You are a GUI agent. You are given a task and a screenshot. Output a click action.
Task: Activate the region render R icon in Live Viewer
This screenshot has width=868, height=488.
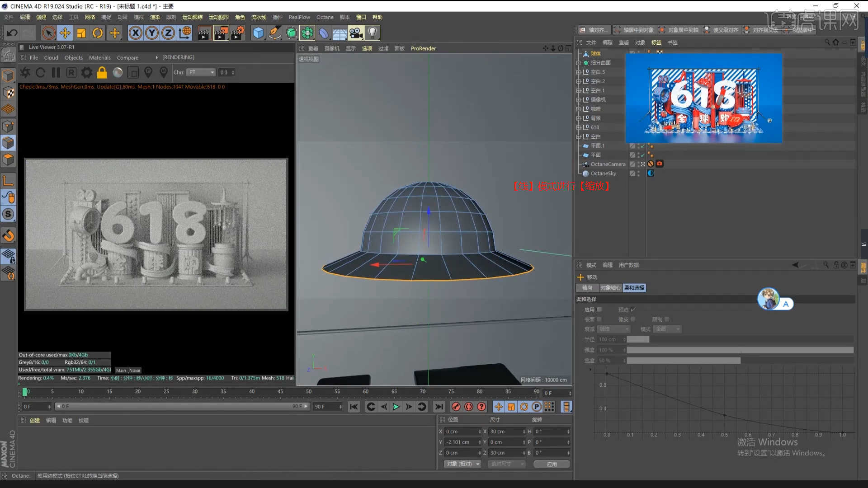[x=71, y=72]
